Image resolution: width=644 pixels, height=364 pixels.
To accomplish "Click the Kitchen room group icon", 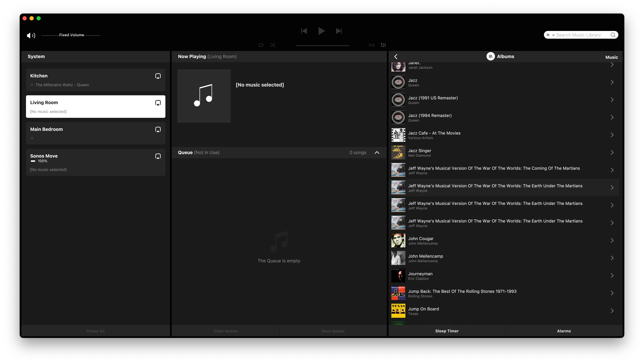I will 158,76.
